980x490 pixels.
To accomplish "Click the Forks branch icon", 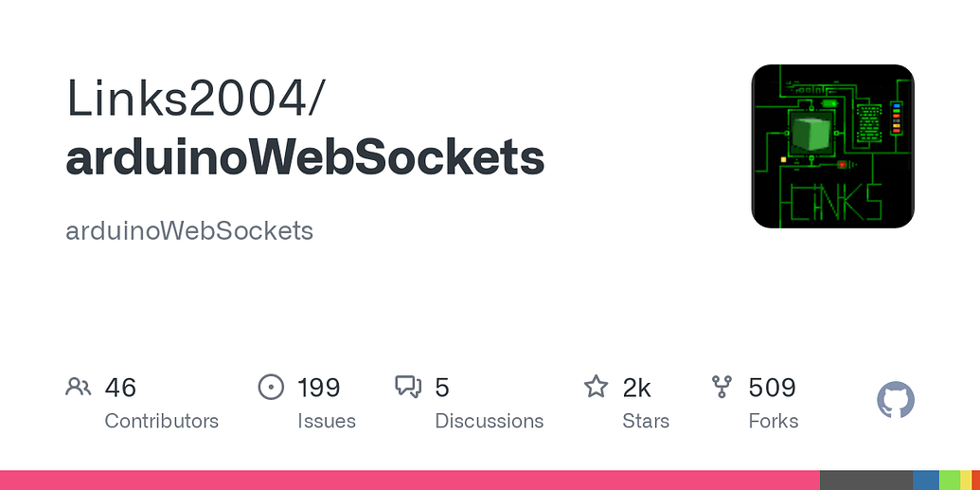I will [x=722, y=387].
